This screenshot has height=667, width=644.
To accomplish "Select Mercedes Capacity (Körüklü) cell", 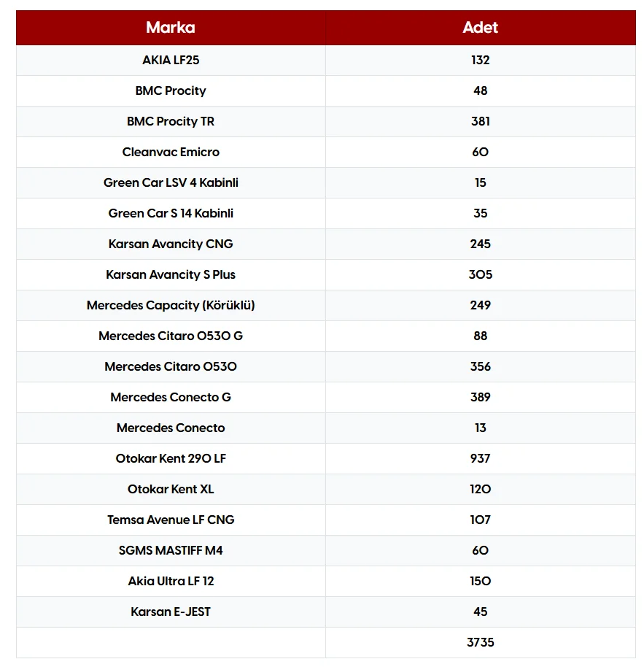I will tap(171, 305).
